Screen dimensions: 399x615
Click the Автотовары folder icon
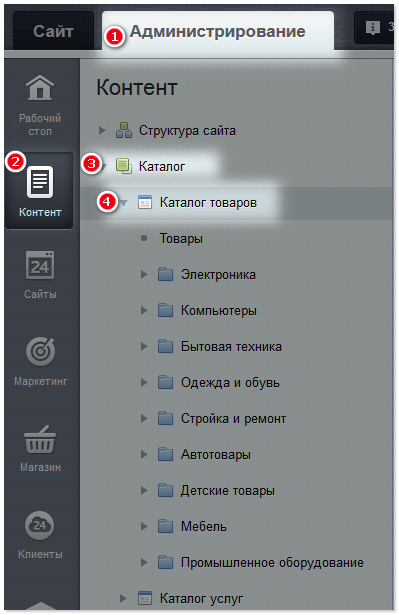(x=166, y=454)
